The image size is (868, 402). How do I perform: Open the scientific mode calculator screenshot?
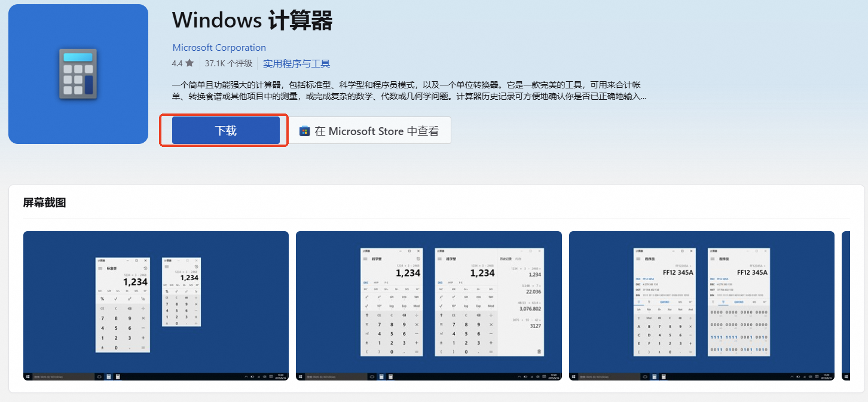(x=429, y=306)
